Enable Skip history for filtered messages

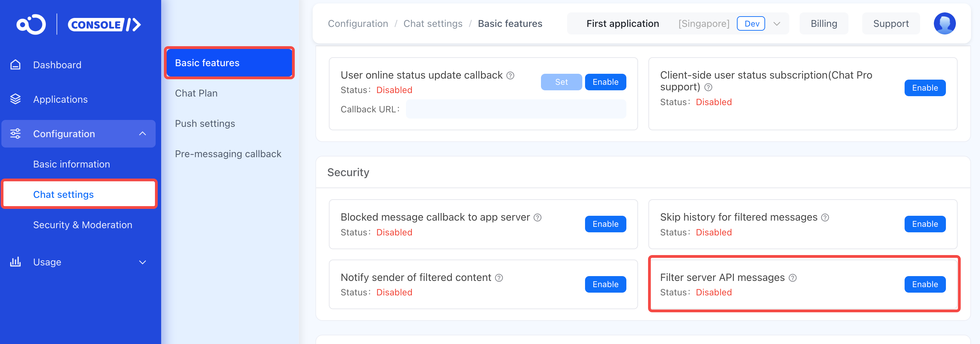925,224
